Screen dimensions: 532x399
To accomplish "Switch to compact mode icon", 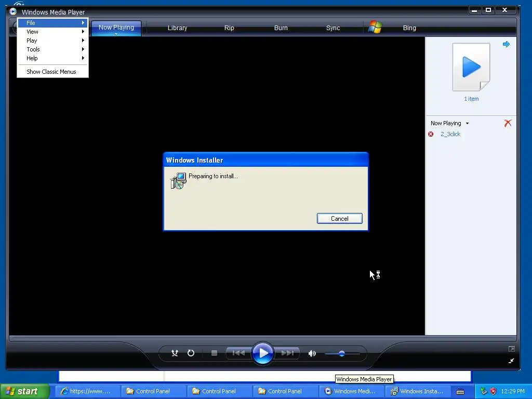I will pyautogui.click(x=511, y=361).
